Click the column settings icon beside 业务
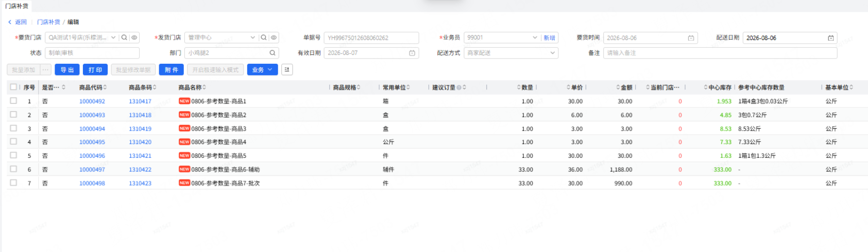The image size is (868, 252). coord(287,69)
